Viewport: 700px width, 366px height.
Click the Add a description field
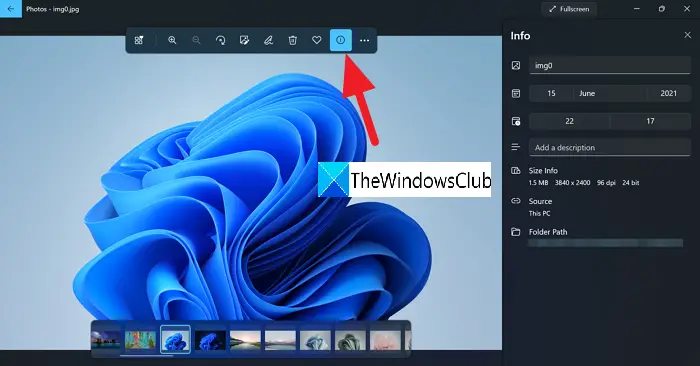click(x=610, y=147)
